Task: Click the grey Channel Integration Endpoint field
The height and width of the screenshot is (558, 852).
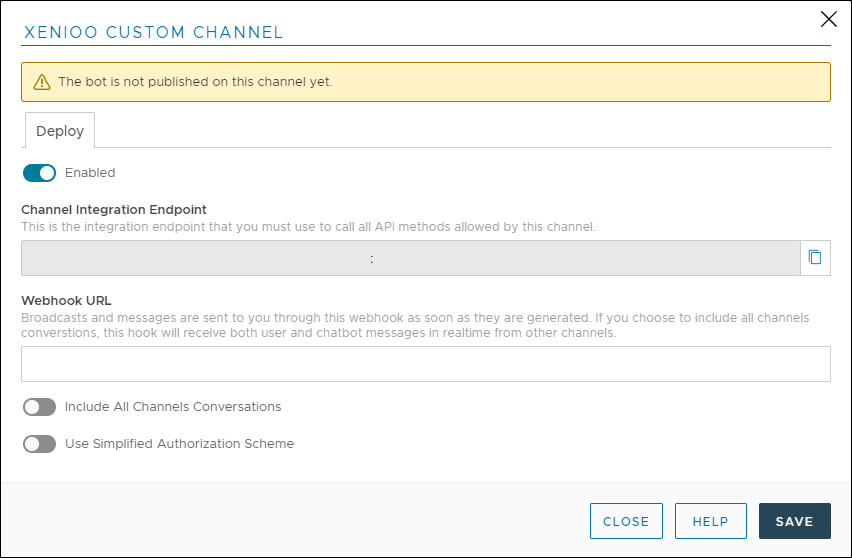Action: point(410,258)
